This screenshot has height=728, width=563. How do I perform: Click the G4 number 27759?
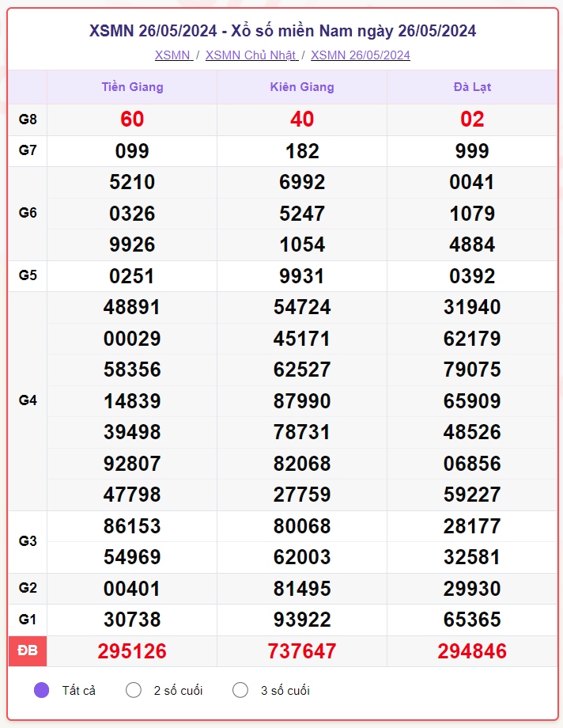click(x=302, y=495)
